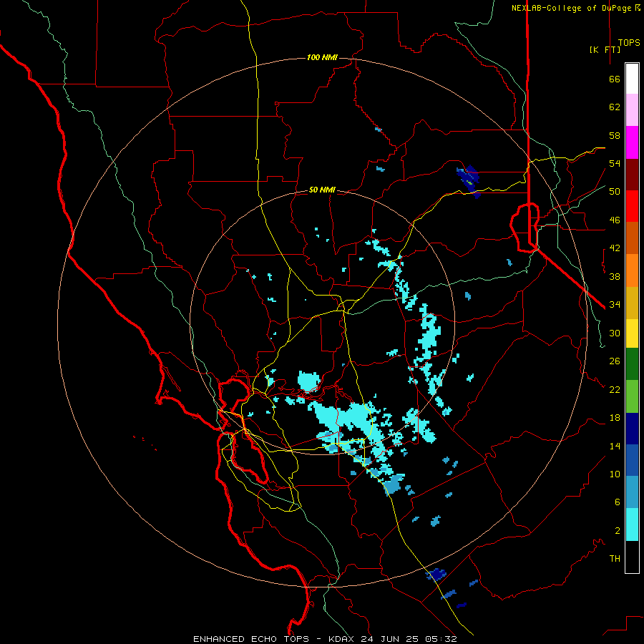Viewport: 644px width, 644px height.
Task: Click the 46 legend scale value
Action: click(615, 220)
